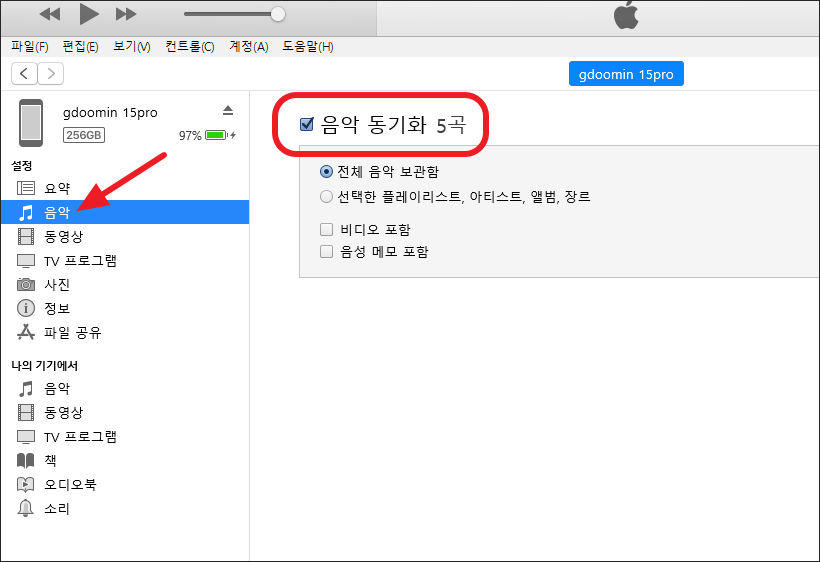
Task: Click the camera icon beside 사진
Action: coord(26,284)
